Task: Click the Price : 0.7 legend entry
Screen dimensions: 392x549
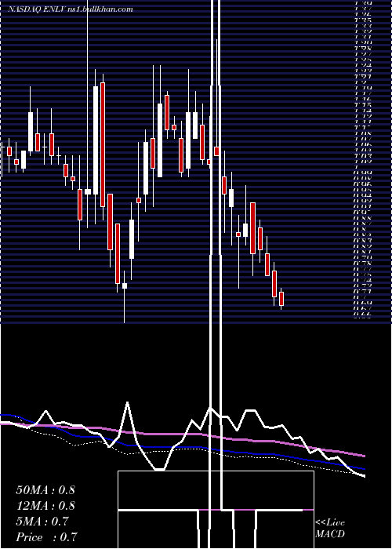Action: pyautogui.click(x=46, y=537)
